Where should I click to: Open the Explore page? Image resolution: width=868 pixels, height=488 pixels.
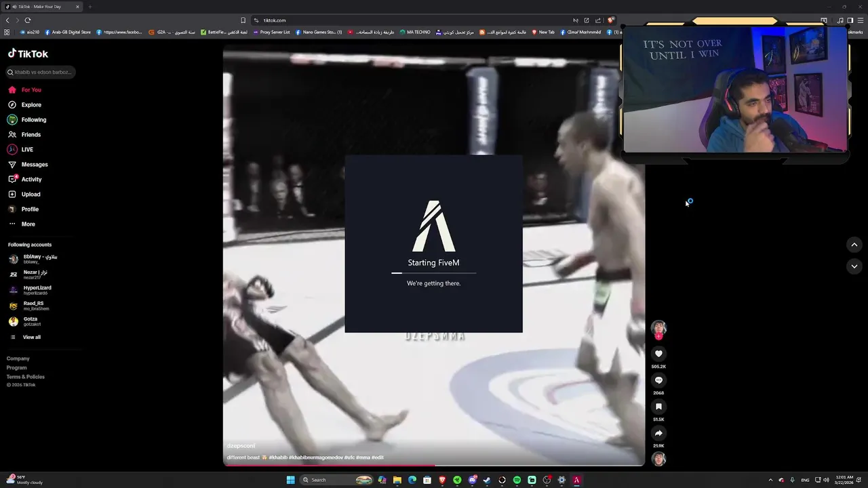tap(24, 105)
